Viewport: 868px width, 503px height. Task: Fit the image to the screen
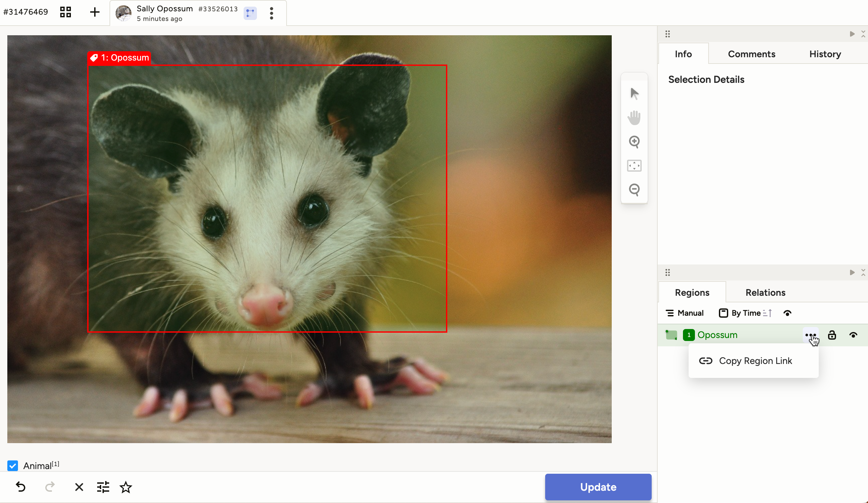[x=634, y=166]
